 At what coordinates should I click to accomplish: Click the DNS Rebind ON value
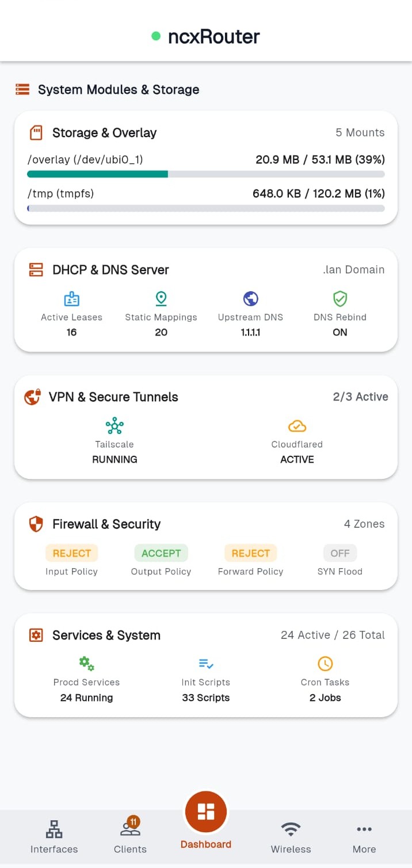pos(340,332)
